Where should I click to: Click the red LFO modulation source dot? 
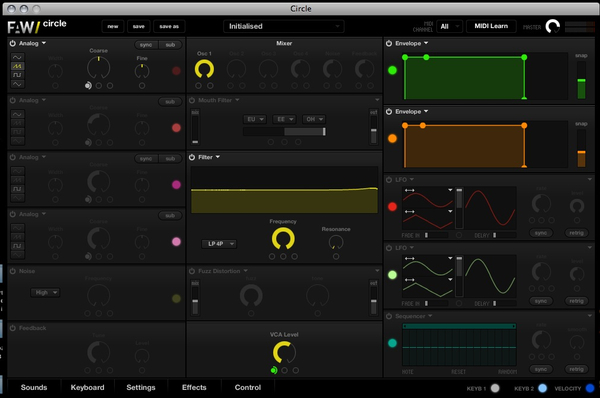pos(392,207)
